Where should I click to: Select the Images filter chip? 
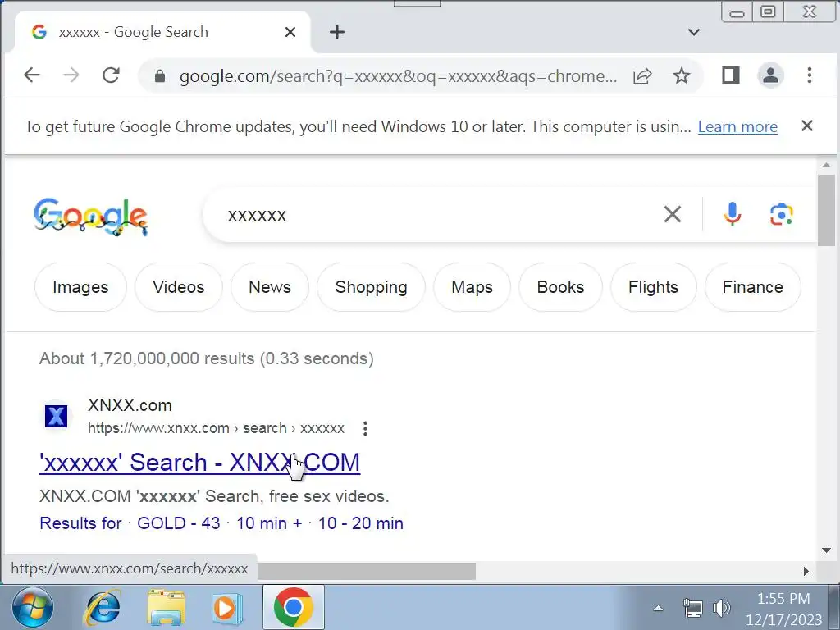(80, 287)
